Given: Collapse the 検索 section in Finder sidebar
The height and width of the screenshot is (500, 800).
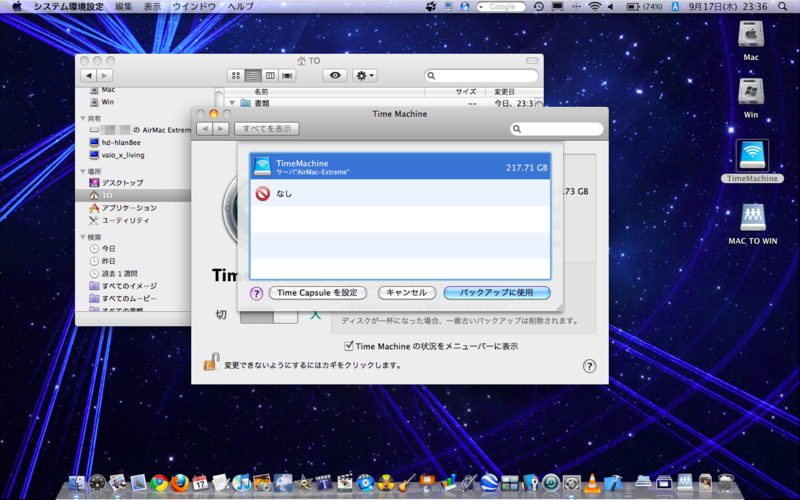Looking at the screenshot, I should pyautogui.click(x=83, y=237).
